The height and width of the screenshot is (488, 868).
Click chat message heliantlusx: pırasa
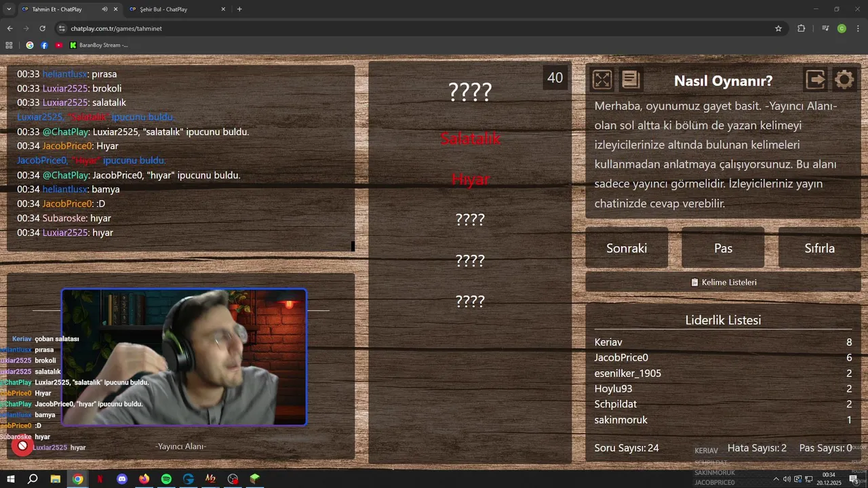[x=67, y=74]
